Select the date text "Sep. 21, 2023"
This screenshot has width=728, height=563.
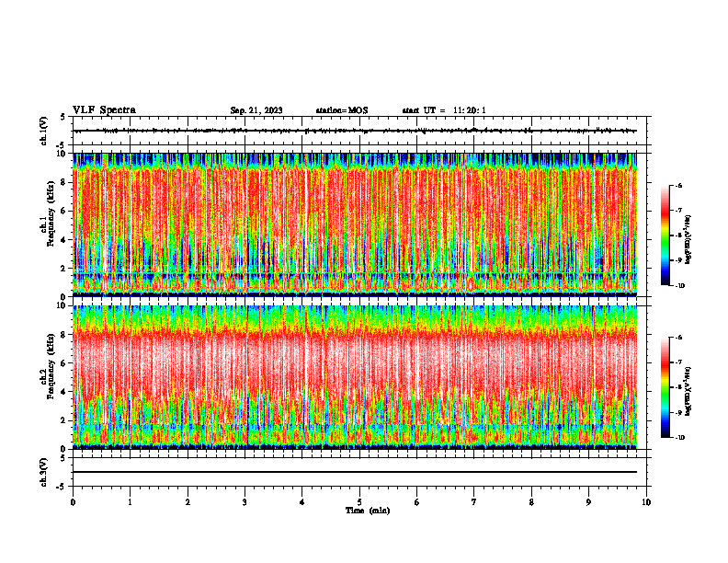click(x=256, y=110)
